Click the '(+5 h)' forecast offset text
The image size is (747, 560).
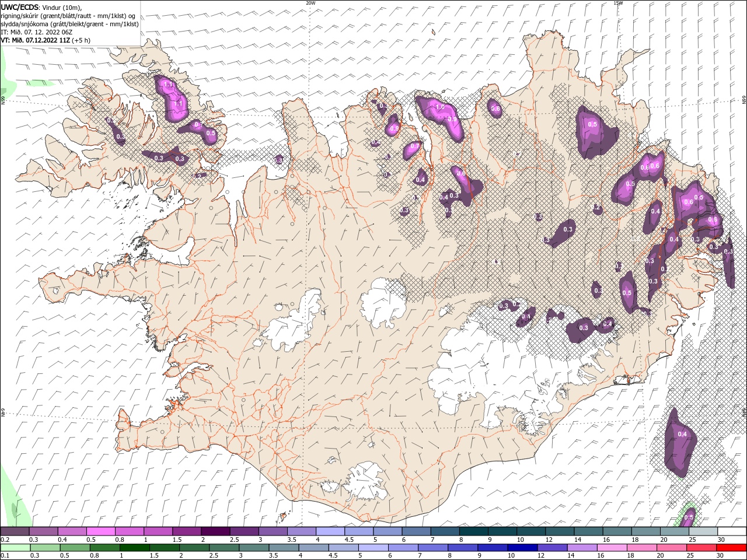click(81, 40)
